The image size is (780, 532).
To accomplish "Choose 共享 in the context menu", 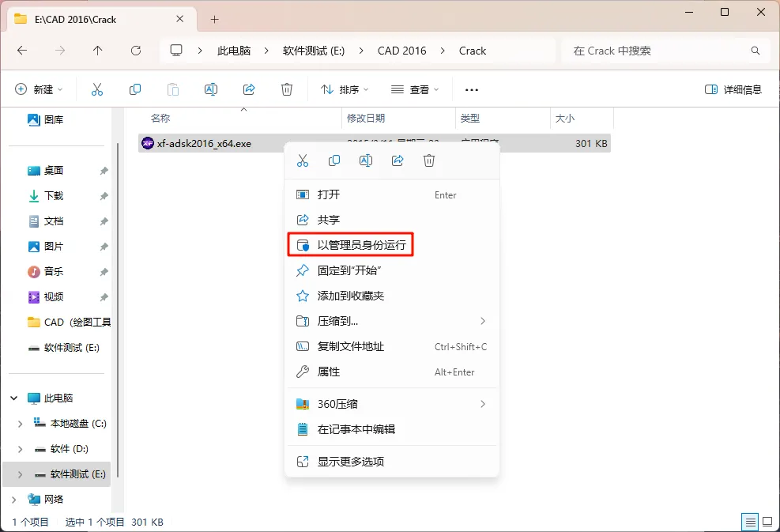I will click(x=392, y=220).
